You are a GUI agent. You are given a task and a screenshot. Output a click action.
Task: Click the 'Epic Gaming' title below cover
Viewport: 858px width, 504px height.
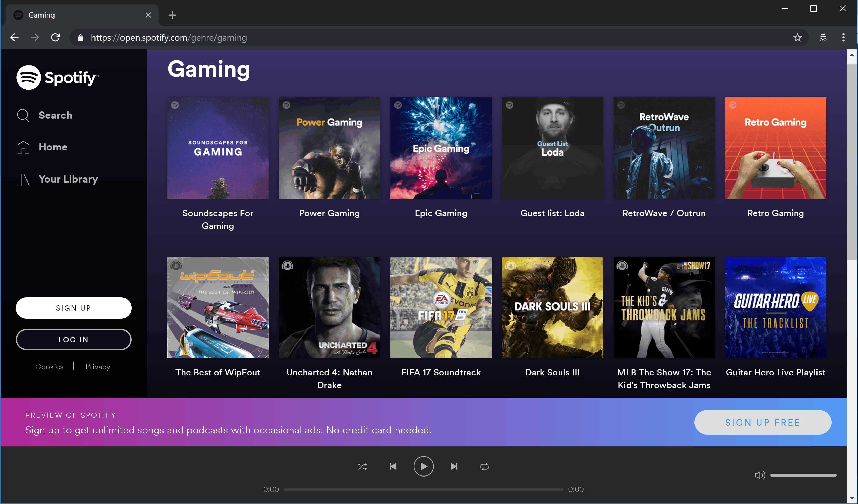[441, 213]
